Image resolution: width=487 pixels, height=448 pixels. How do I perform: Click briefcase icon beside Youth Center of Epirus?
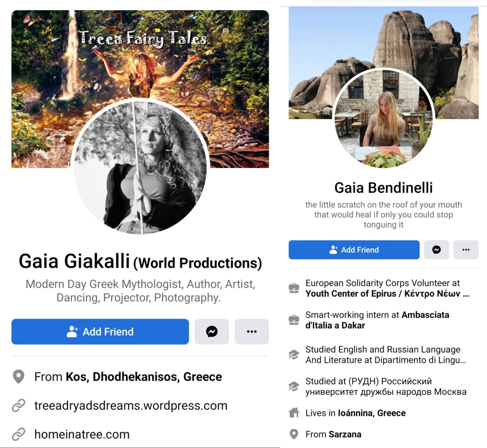(294, 288)
